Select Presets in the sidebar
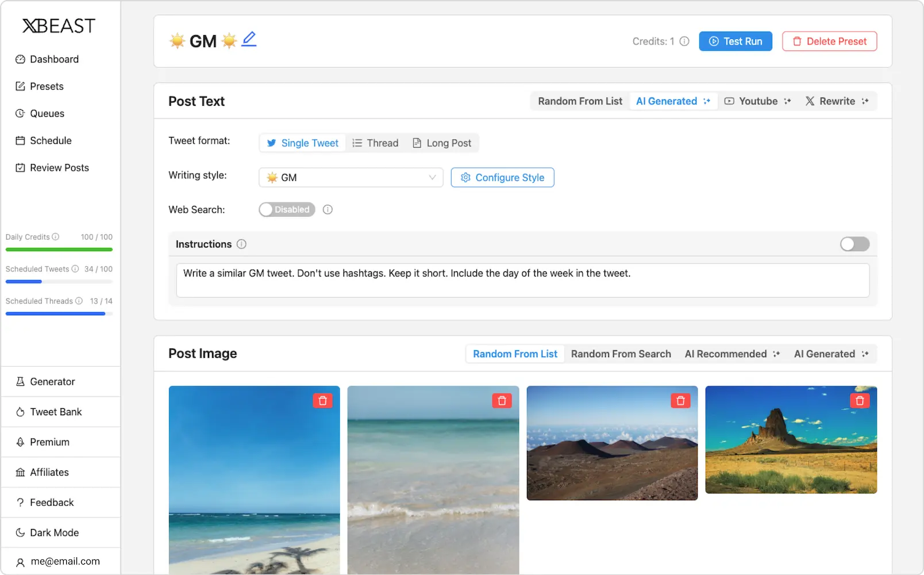 pos(47,86)
